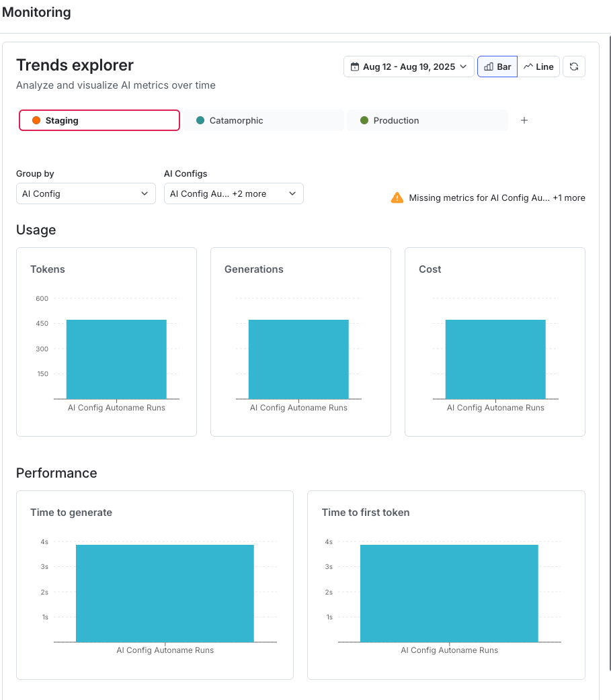611x700 pixels.
Task: Expand the Group by AI Config dropdown
Action: pos(85,193)
